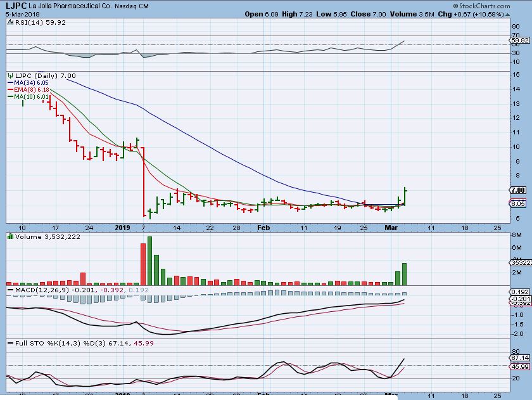The width and height of the screenshot is (532, 400).
Task: Click the 6.05 moving average tag on price axis
Action: coord(518,203)
